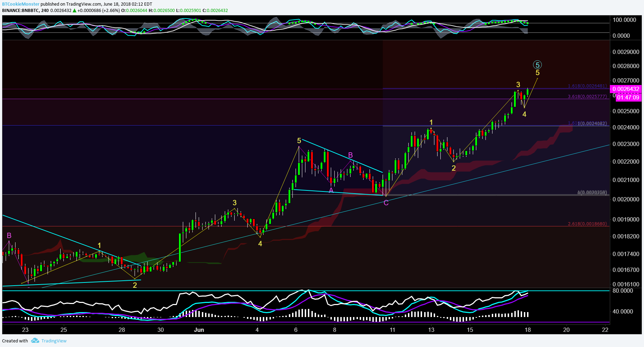This screenshot has width=644, height=347.
Task: Click the 80.0000 lower indicator scale label
Action: tap(623, 291)
